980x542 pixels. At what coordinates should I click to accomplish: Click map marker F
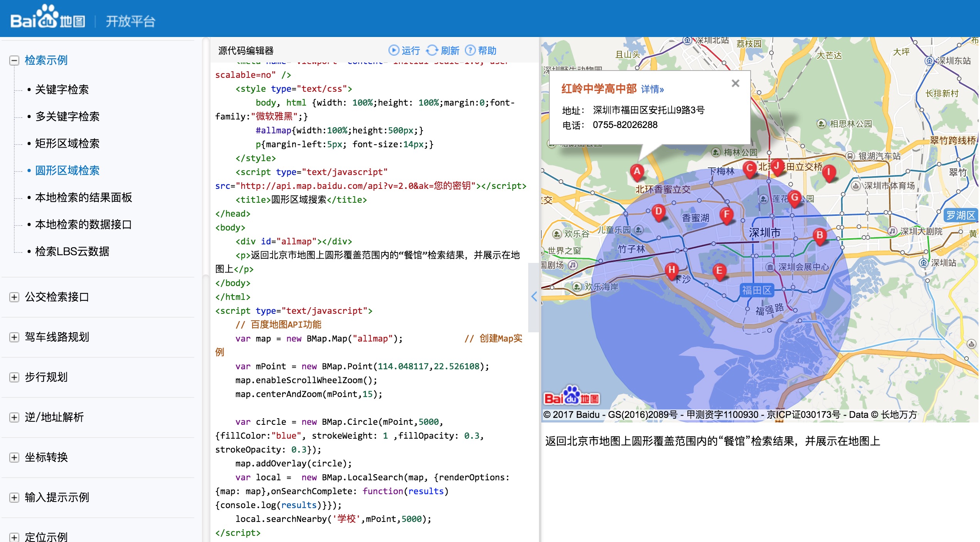coord(726,214)
